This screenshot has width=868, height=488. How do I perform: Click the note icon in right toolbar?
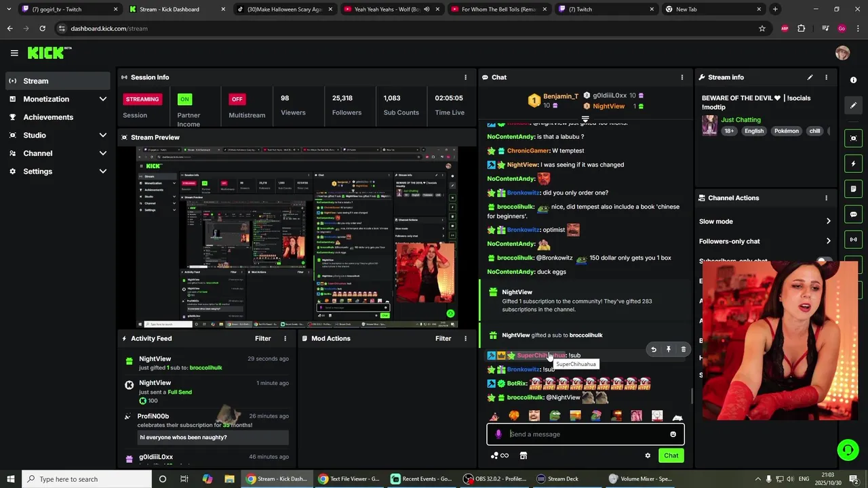coord(853,188)
